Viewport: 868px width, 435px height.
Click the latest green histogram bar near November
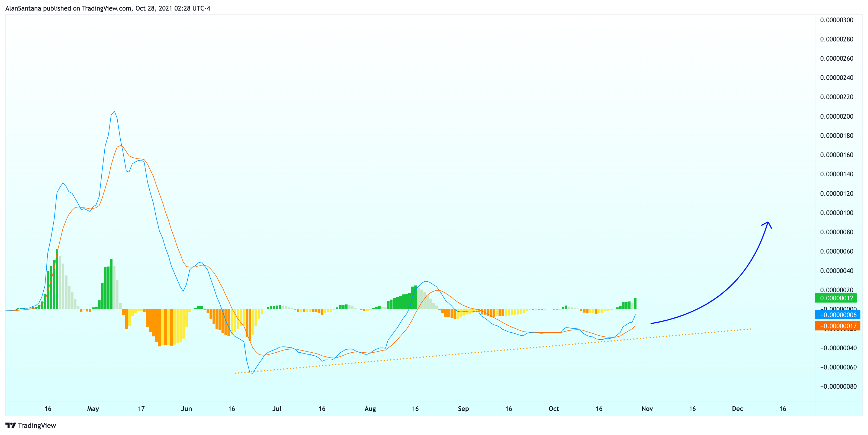click(x=635, y=303)
